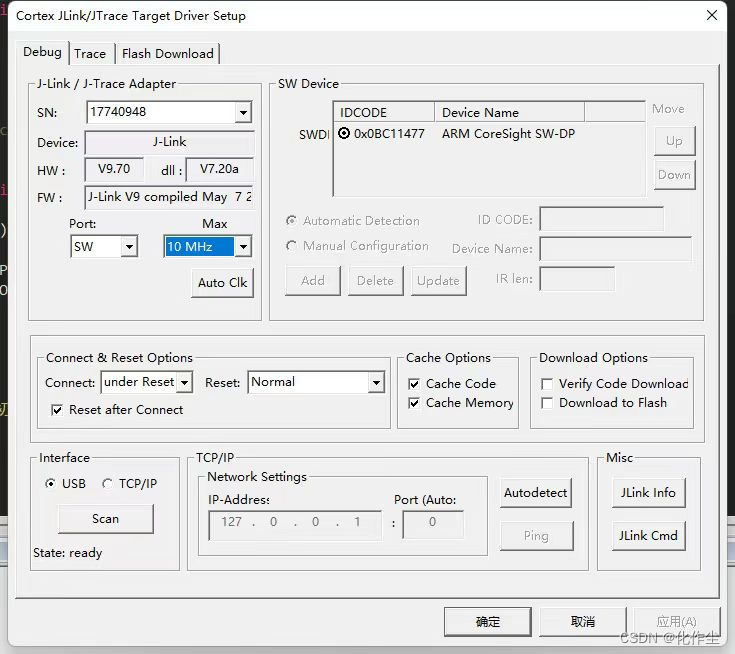This screenshot has width=735, height=654.
Task: Click the ID CODE input field
Action: coord(601,219)
